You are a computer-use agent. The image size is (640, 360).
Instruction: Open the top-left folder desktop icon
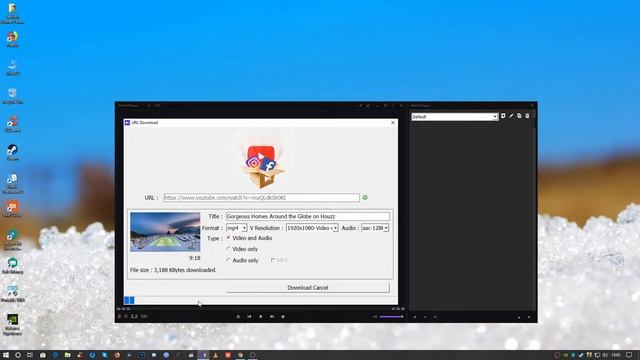pyautogui.click(x=12, y=13)
